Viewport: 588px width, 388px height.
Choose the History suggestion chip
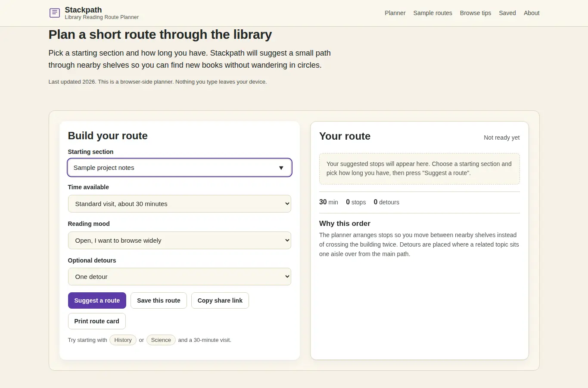123,340
